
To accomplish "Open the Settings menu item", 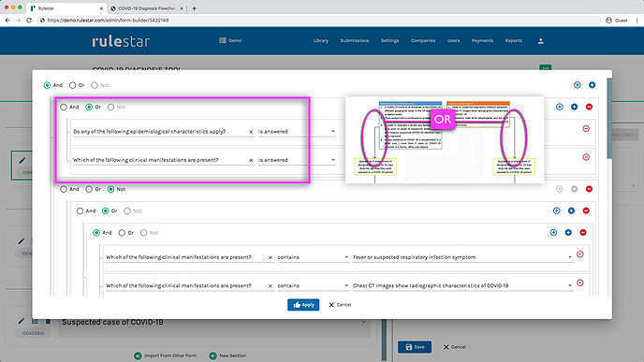I will point(389,40).
